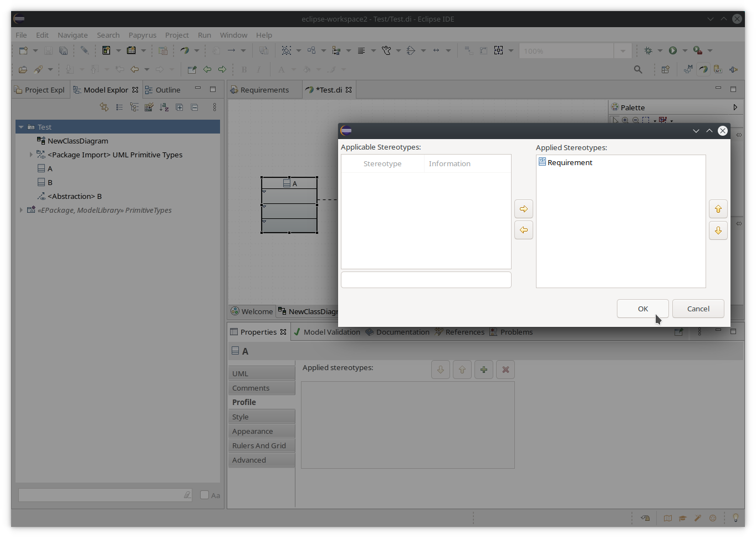Click the Save All toolbar icon
The width and height of the screenshot is (756, 538).
coord(63,50)
